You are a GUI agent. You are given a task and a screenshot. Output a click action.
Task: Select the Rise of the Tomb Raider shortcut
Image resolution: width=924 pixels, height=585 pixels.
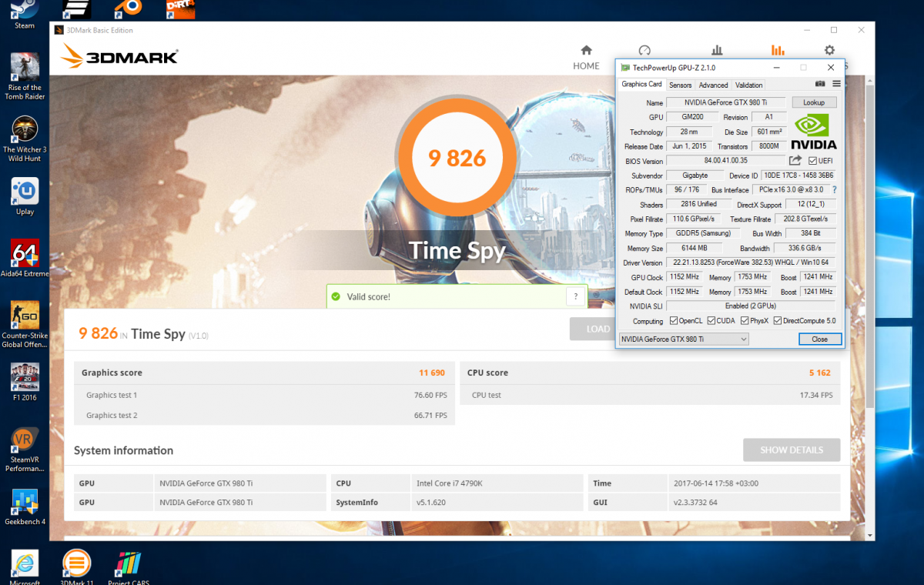(x=25, y=76)
